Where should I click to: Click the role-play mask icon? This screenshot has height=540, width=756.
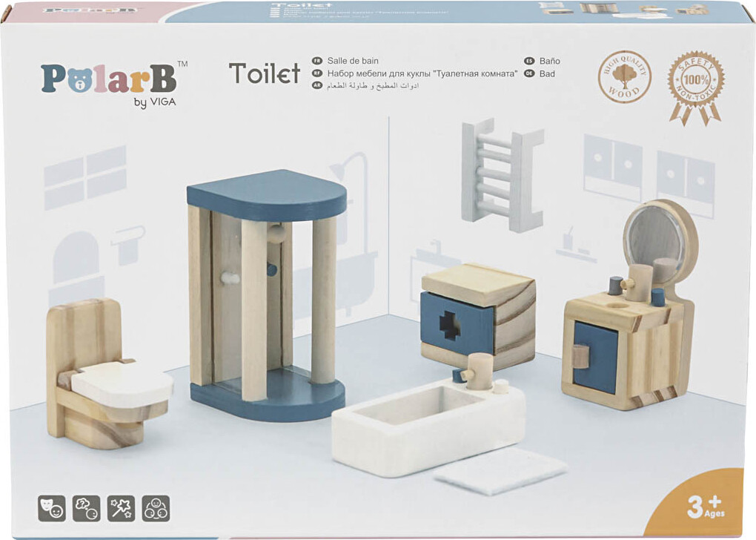click(x=52, y=508)
